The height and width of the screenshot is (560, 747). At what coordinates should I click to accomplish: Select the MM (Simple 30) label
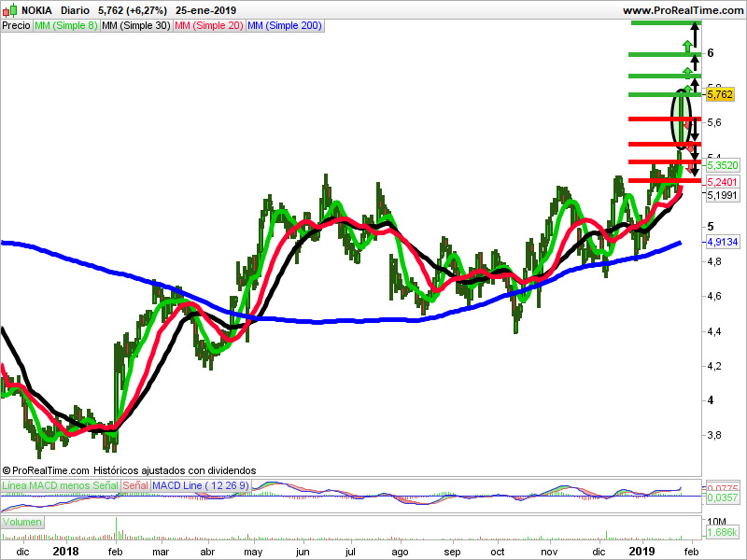coord(136,26)
